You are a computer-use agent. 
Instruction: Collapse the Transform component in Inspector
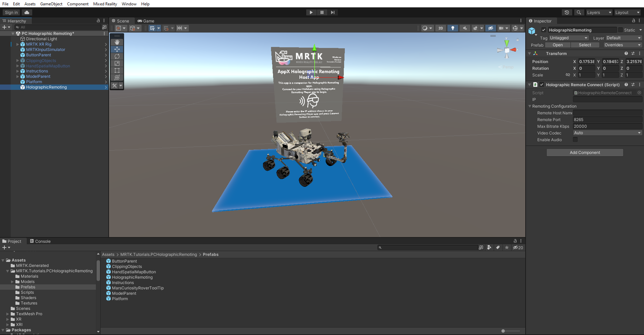coord(530,53)
